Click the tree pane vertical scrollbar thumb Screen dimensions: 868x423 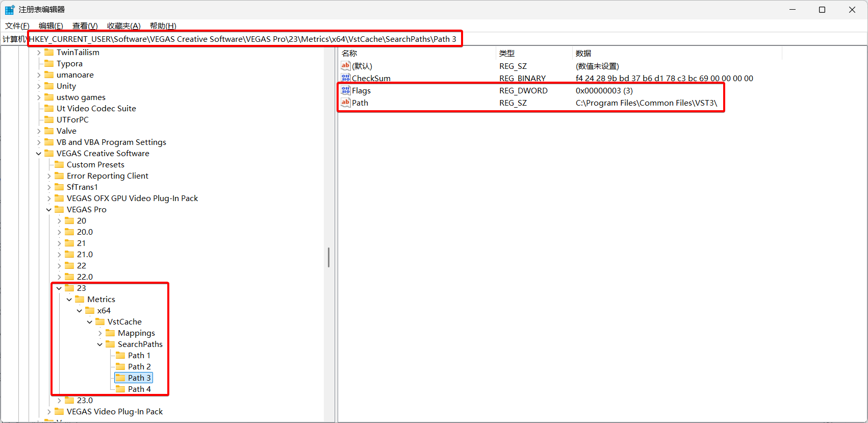329,257
